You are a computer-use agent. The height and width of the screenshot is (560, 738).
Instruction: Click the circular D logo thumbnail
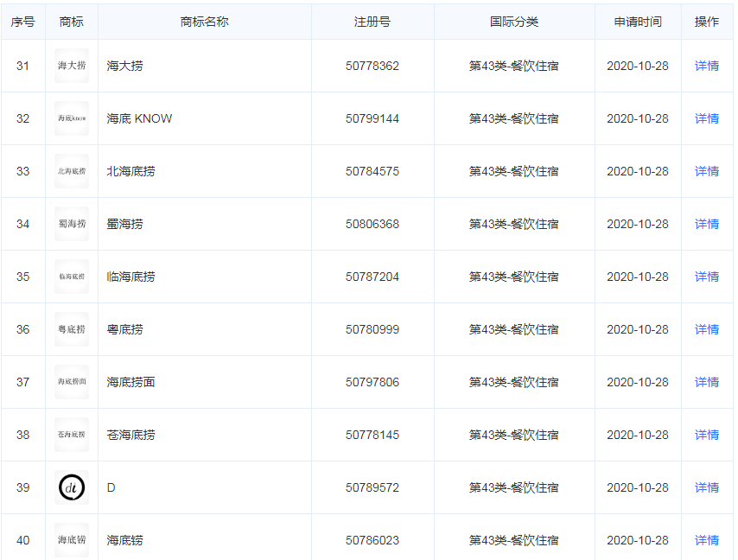72,487
